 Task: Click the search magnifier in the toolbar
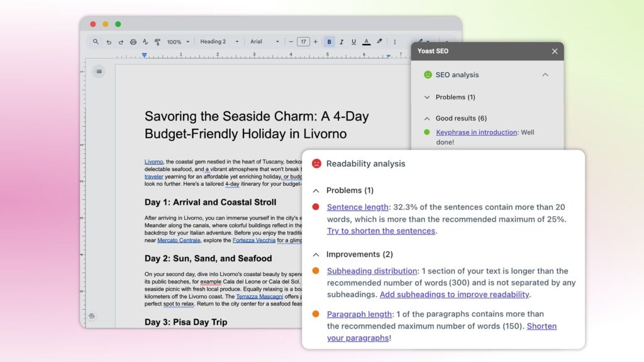tap(96, 42)
